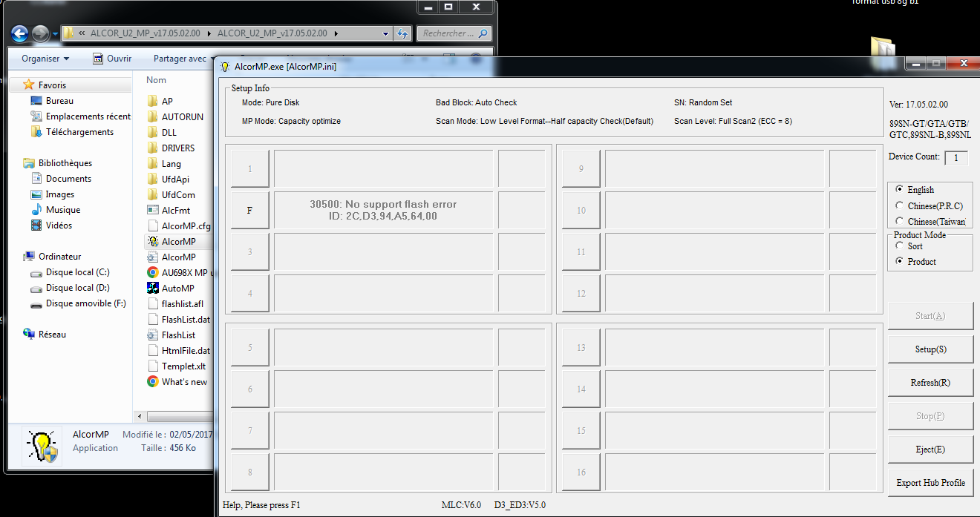Select Chinese(Taiwan) language option
The height and width of the screenshot is (517, 980).
click(x=900, y=221)
